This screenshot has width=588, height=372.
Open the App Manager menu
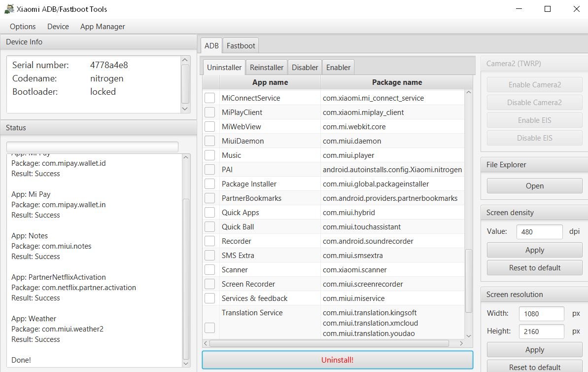103,26
